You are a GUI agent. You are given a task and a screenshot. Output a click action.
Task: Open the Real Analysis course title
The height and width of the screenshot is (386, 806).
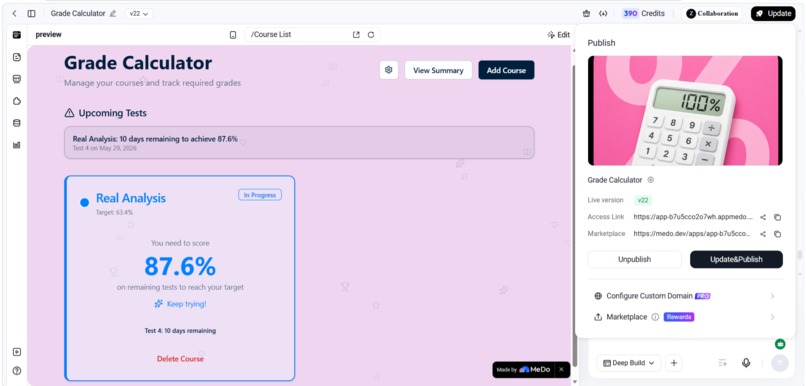pyautogui.click(x=131, y=198)
